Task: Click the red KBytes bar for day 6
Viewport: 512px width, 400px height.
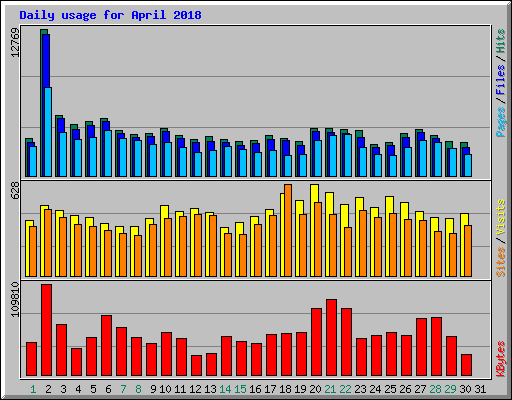Action: click(106, 346)
